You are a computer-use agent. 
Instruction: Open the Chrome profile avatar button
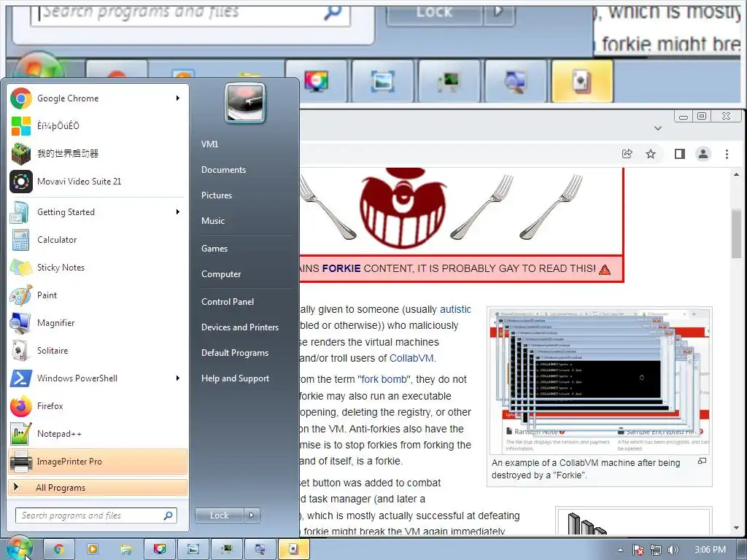coord(703,154)
